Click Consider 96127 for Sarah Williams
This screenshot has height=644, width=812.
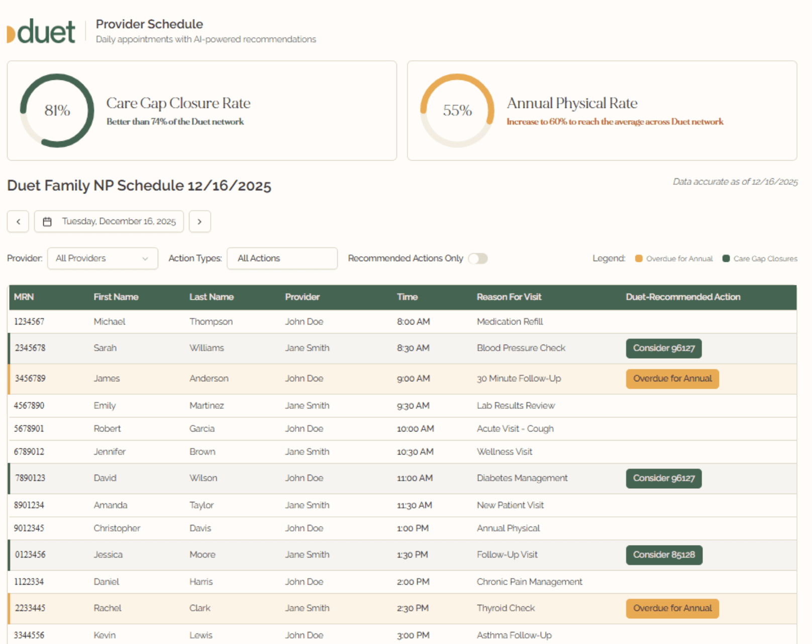(x=664, y=348)
